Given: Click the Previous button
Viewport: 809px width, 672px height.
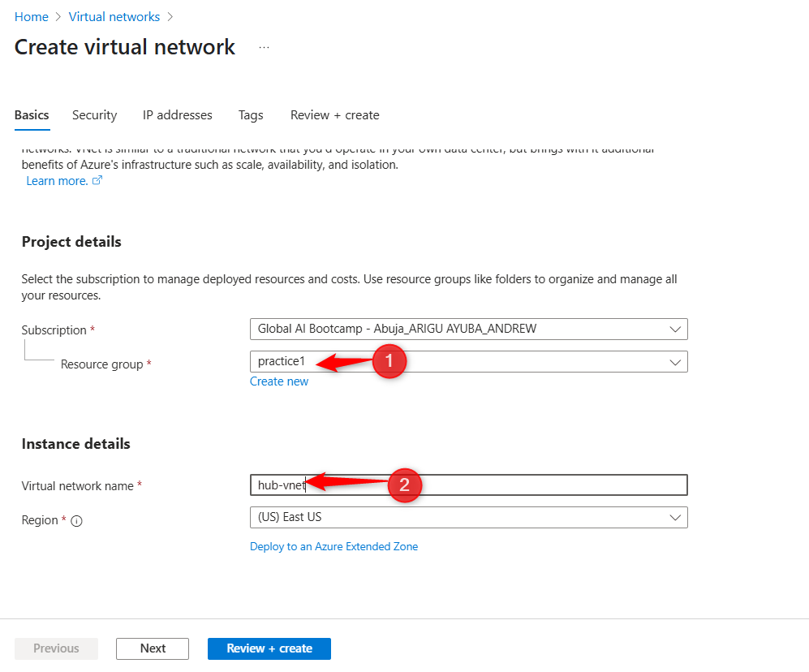Looking at the screenshot, I should (56, 648).
